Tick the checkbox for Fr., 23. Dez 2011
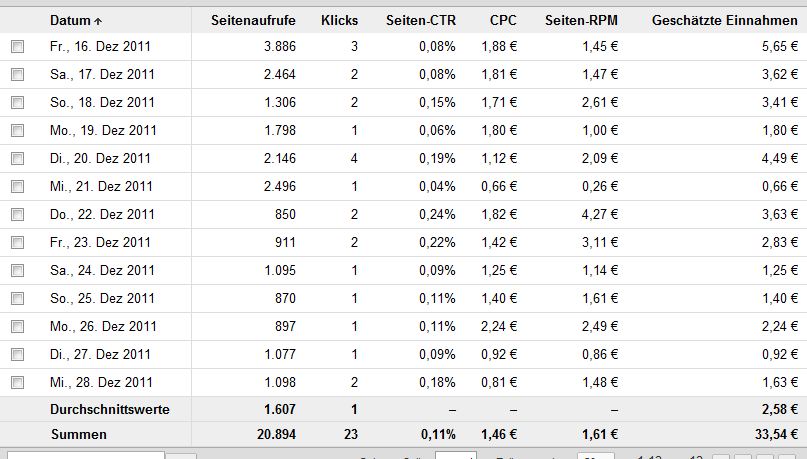 click(17, 242)
